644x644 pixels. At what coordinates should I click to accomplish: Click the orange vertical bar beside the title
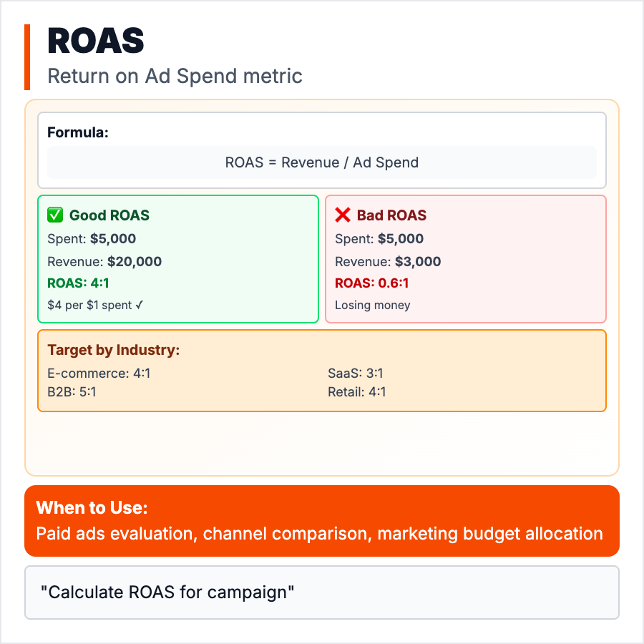tap(27, 57)
